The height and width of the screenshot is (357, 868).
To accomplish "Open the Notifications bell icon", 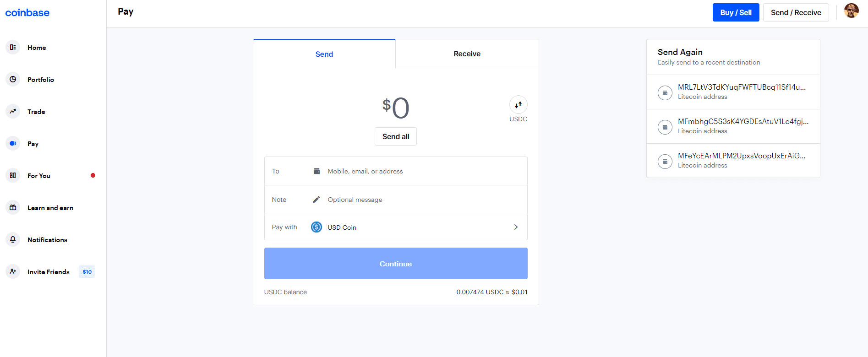I will (x=13, y=239).
